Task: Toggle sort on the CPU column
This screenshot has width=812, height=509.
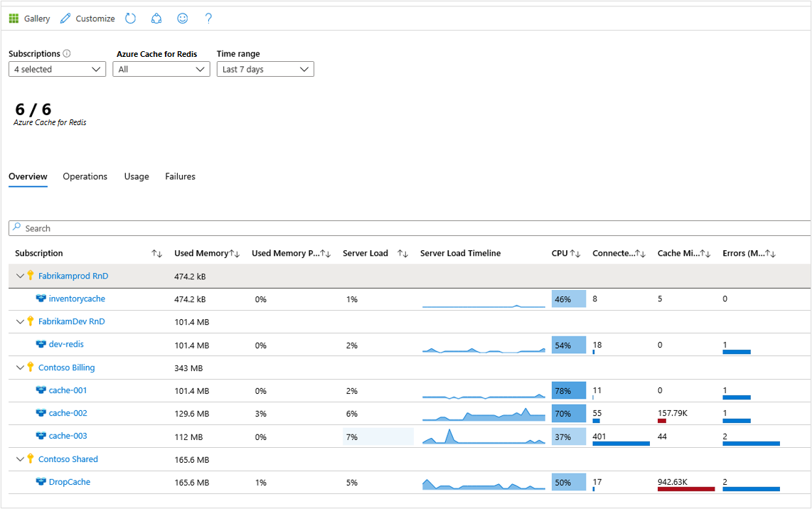Action: click(575, 253)
